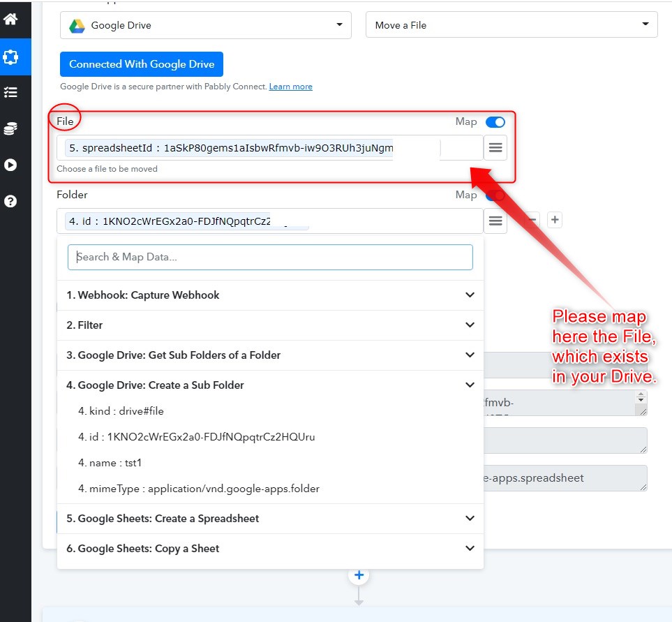The width and height of the screenshot is (672, 622).
Task: Click the Folder input with mapped id
Action: tap(270, 221)
